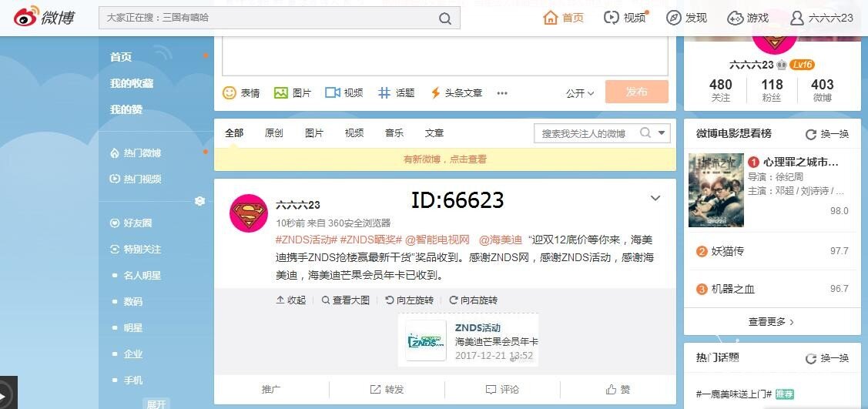Screen dimensions: 868x409
Task: Select the 视频 feed tab
Action: 354,133
